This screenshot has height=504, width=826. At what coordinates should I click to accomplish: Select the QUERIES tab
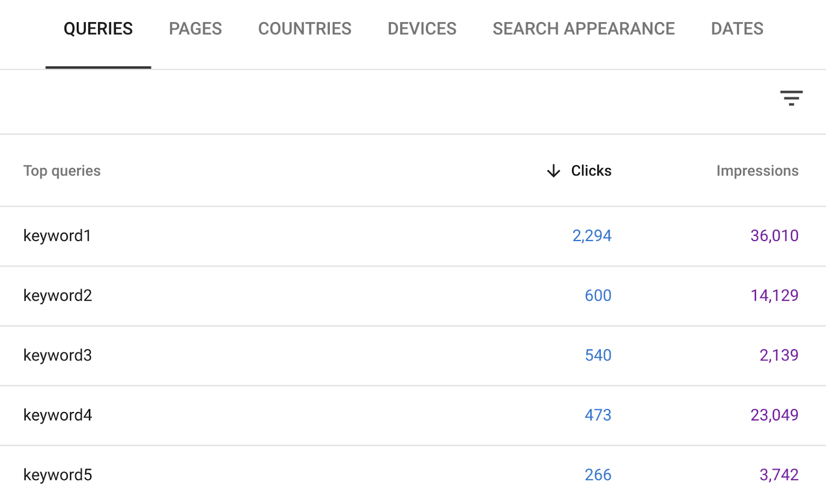[98, 29]
